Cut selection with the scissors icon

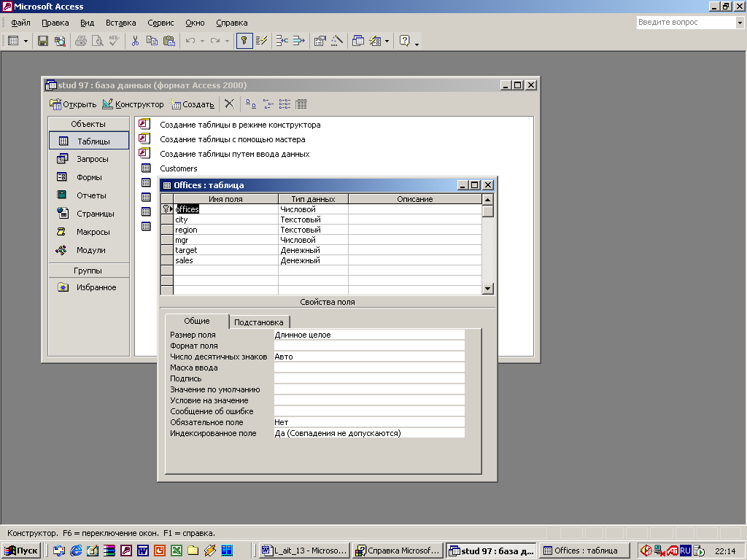(135, 41)
